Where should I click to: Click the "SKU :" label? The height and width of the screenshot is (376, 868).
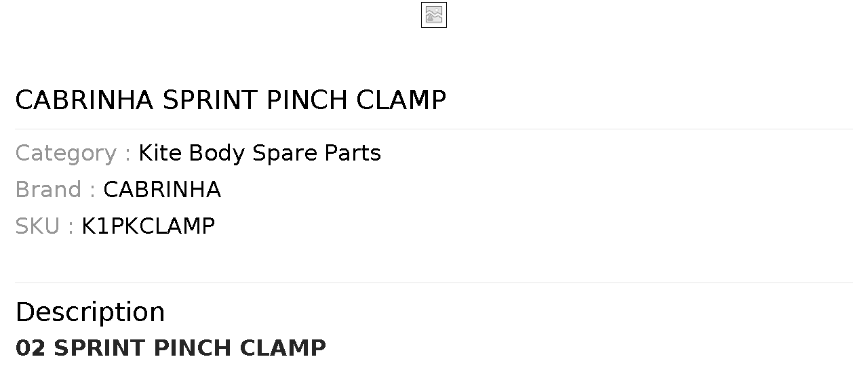point(45,226)
